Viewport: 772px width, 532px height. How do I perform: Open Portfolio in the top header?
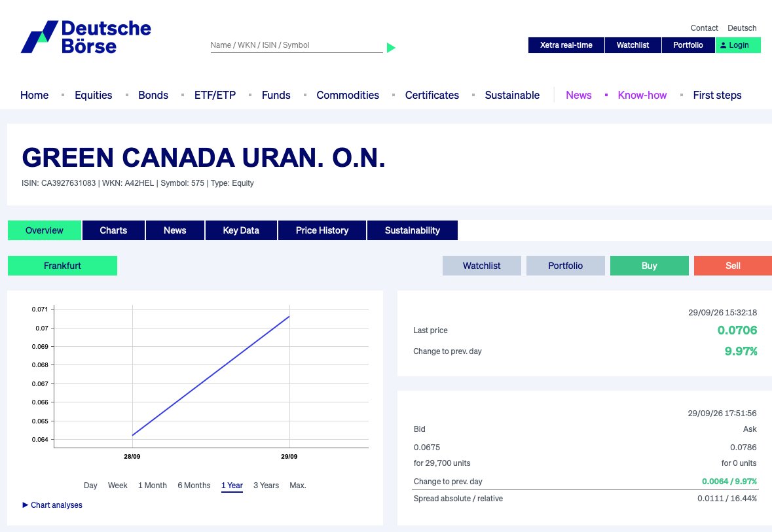(688, 45)
